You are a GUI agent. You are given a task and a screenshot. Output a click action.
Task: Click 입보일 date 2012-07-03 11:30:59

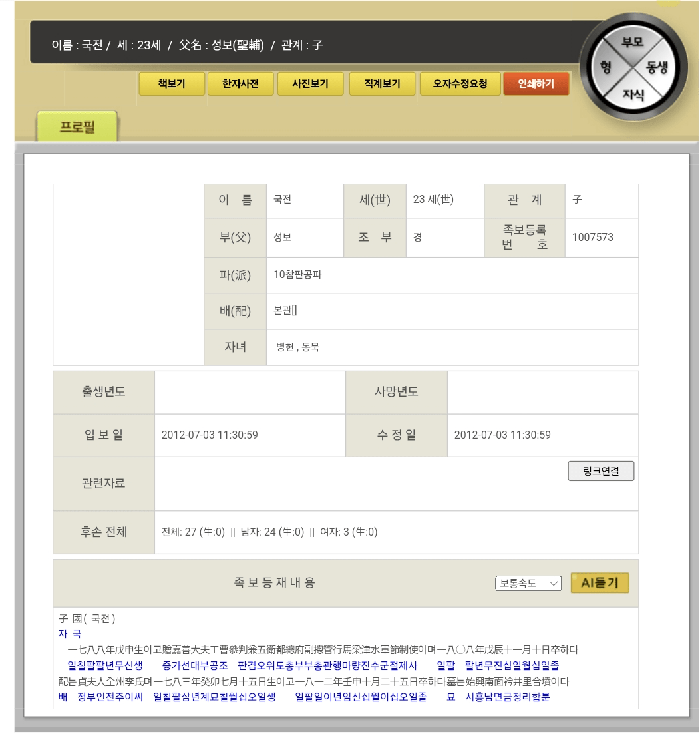[x=210, y=435]
